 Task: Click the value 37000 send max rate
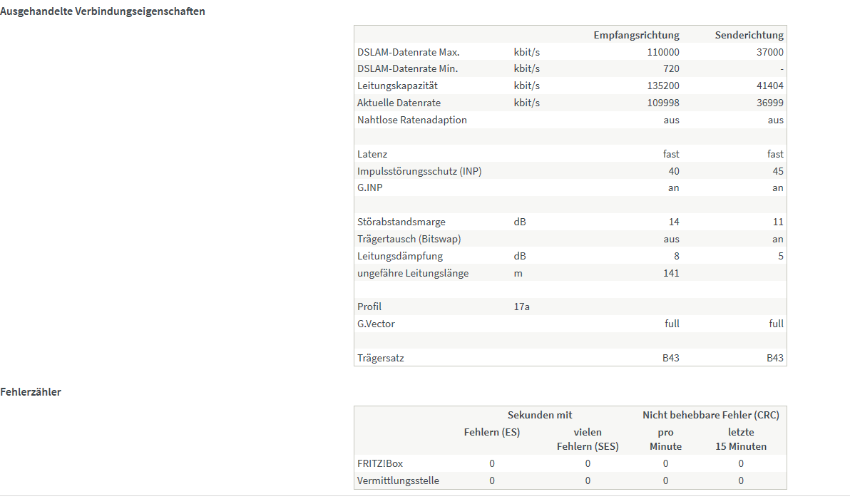coord(769,52)
